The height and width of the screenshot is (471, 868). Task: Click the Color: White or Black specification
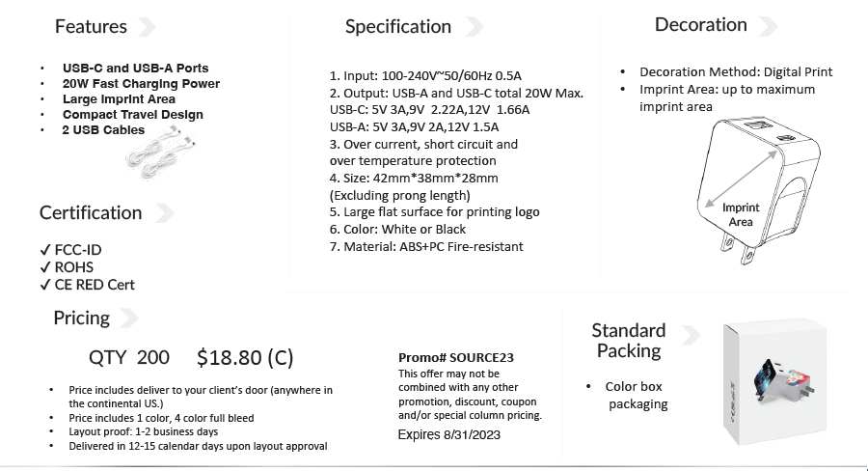tap(397, 229)
